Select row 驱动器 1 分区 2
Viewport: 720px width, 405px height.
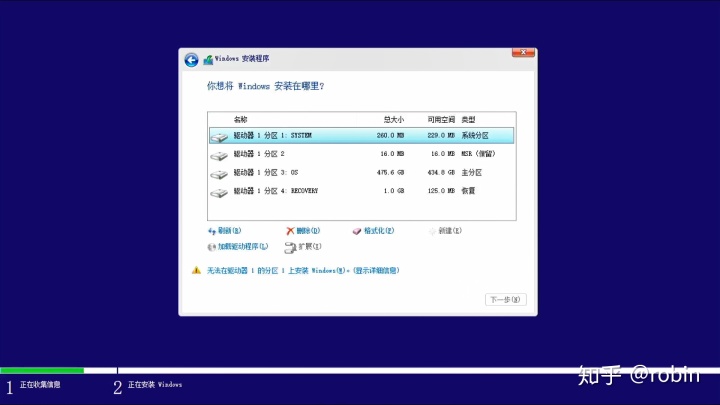(x=361, y=154)
